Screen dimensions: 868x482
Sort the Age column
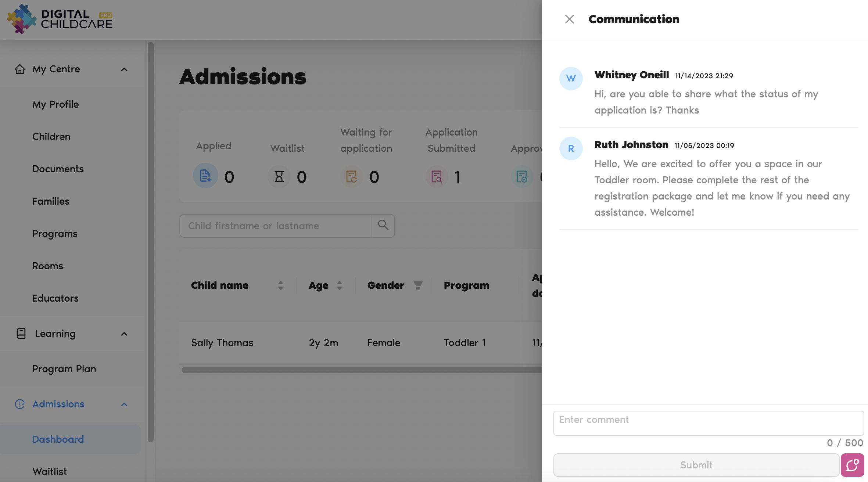pyautogui.click(x=339, y=285)
